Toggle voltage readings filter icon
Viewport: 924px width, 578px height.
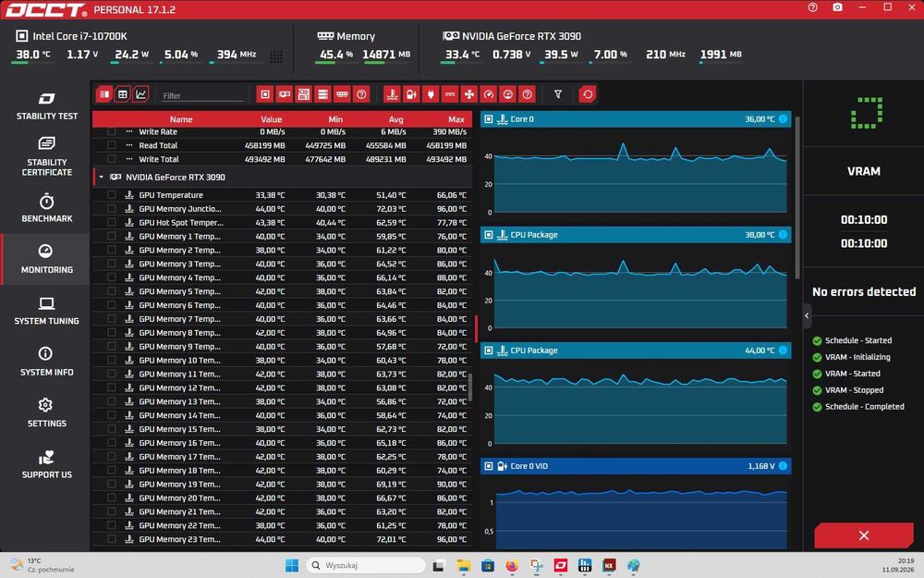click(411, 94)
